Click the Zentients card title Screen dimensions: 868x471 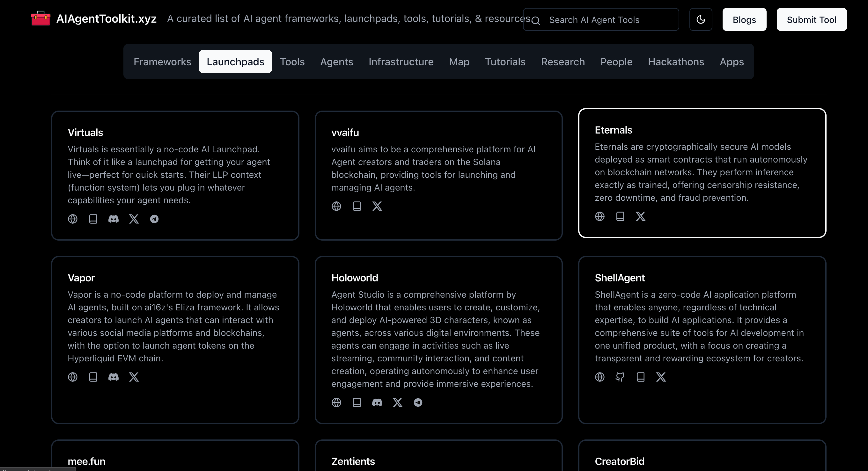(x=353, y=461)
